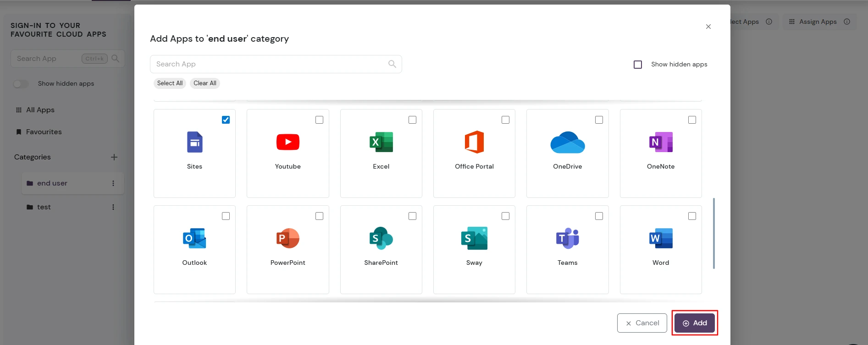Click the SharePoint app icon
Viewport: 868px width, 345px height.
(381, 238)
